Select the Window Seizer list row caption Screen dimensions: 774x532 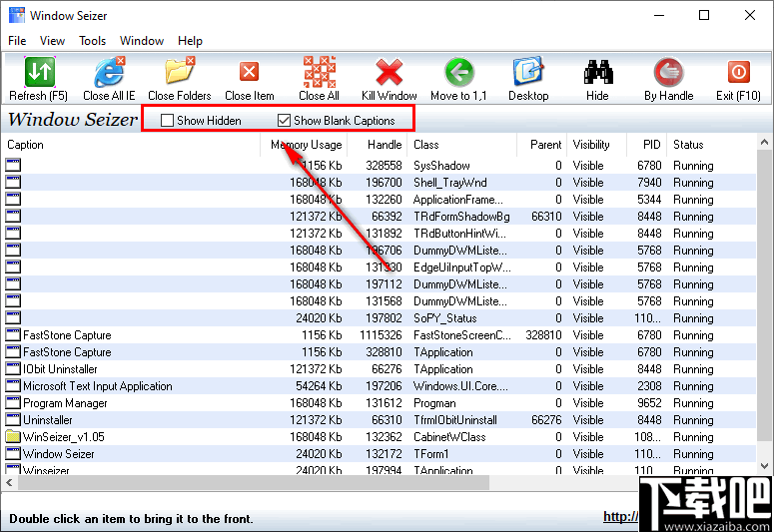[x=58, y=453]
